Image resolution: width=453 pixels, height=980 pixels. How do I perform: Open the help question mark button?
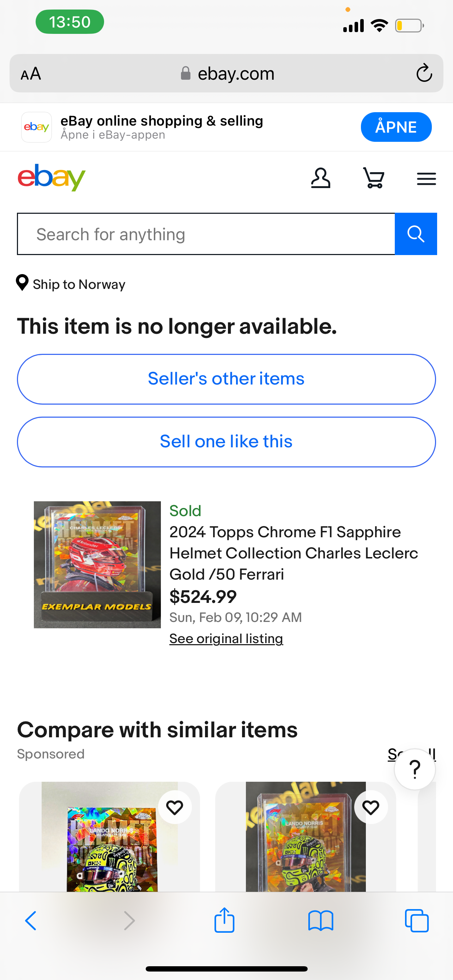(415, 769)
